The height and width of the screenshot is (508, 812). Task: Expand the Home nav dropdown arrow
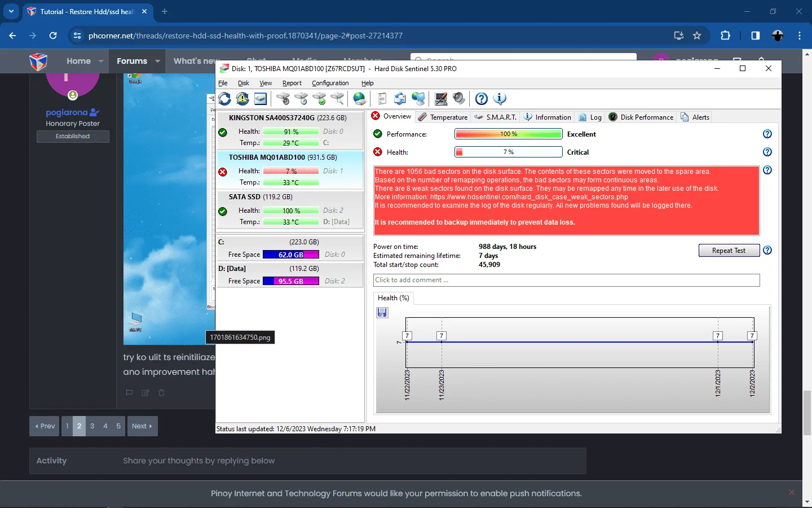(101, 61)
